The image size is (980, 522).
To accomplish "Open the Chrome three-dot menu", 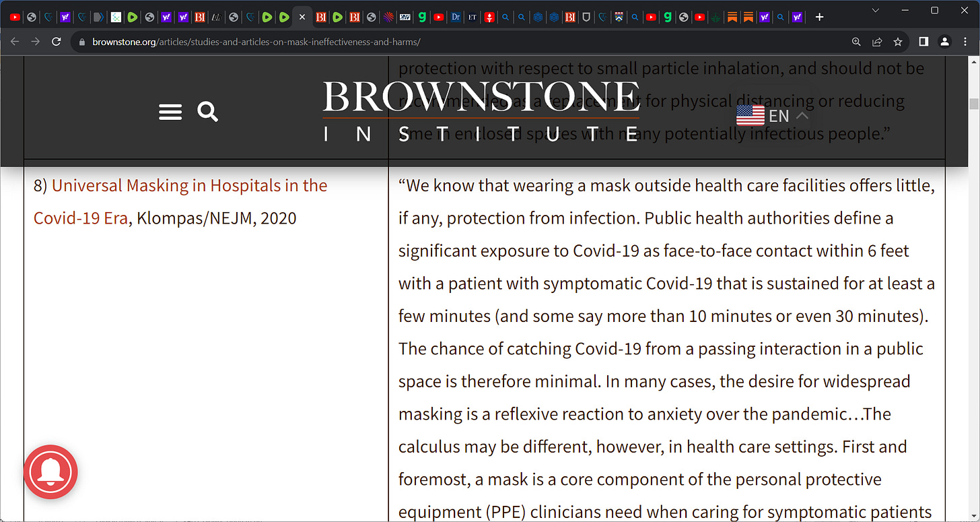I will [965, 42].
